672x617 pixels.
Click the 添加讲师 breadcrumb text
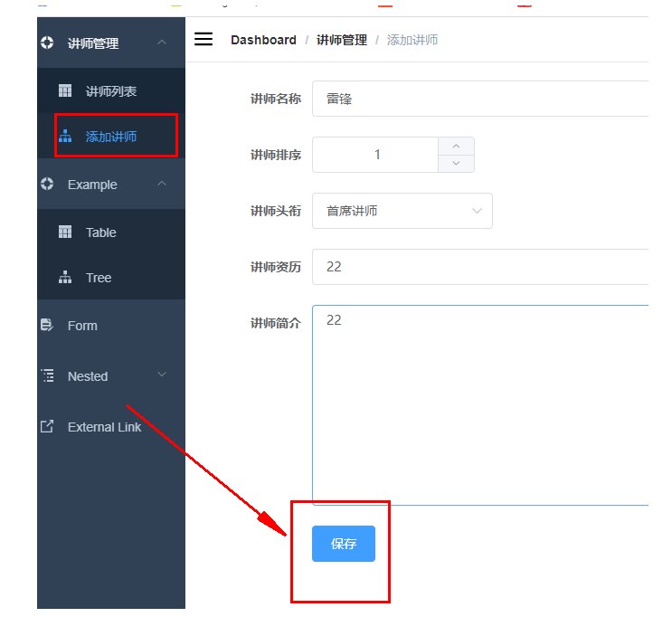point(412,40)
